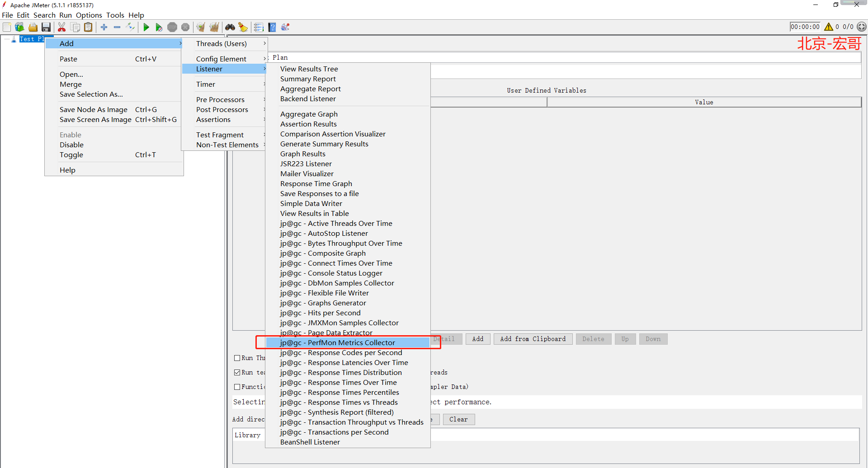Viewport: 868px width, 468px height.
Task: Open the Options menu
Action: pyautogui.click(x=89, y=15)
